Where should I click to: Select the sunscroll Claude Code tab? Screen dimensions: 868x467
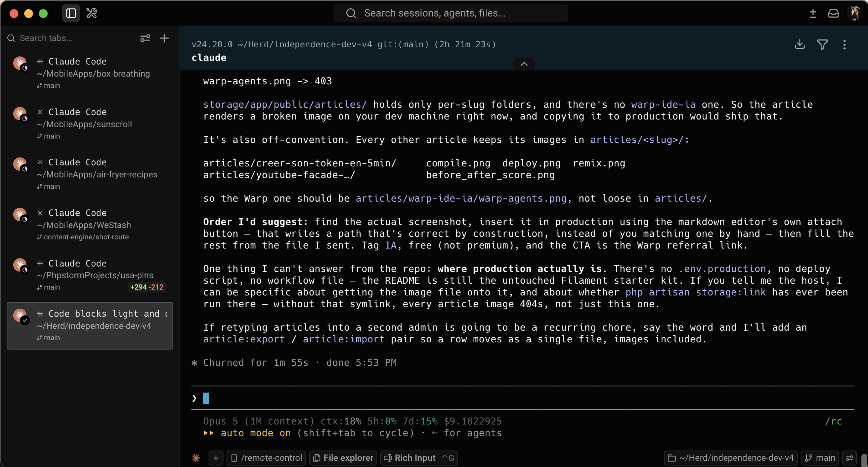[x=90, y=124]
